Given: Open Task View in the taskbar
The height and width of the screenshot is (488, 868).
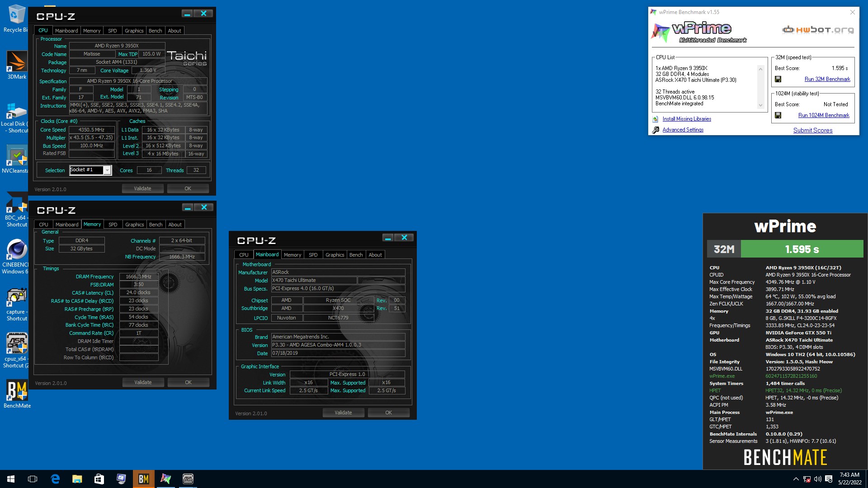Looking at the screenshot, I should pyautogui.click(x=33, y=479).
